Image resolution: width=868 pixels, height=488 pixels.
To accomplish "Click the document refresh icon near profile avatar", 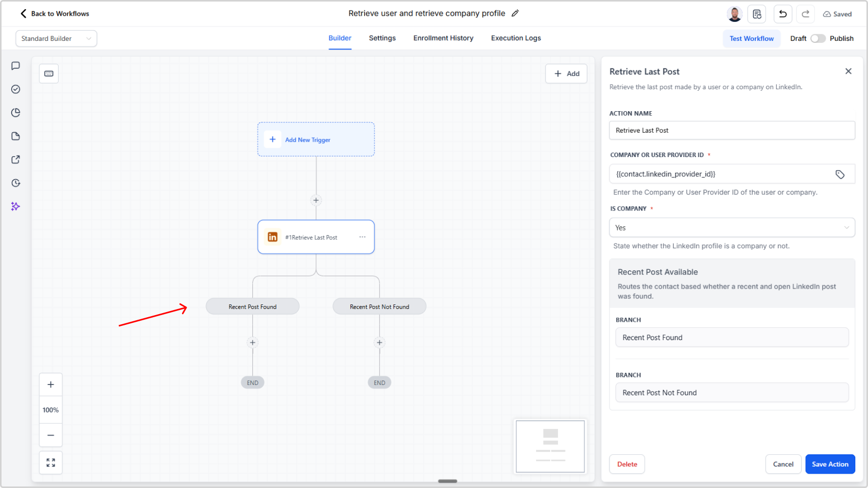I will 756,14.
